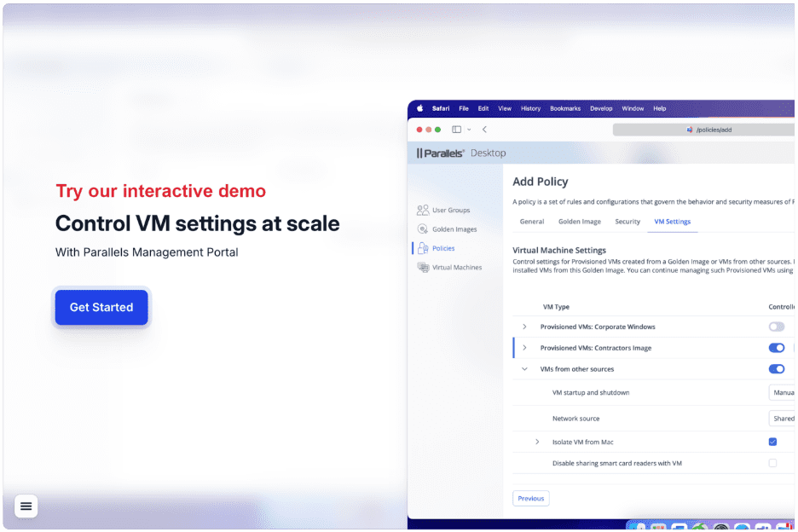Click the Safari back navigation arrow

[x=485, y=129]
